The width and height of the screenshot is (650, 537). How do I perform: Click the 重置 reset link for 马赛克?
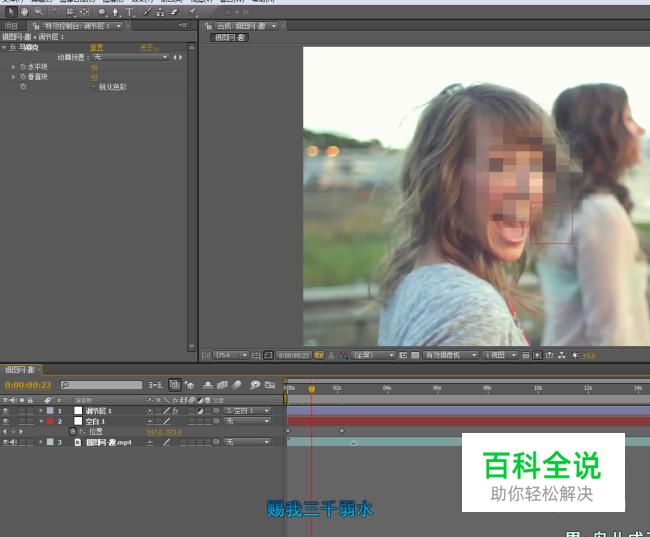click(97, 47)
